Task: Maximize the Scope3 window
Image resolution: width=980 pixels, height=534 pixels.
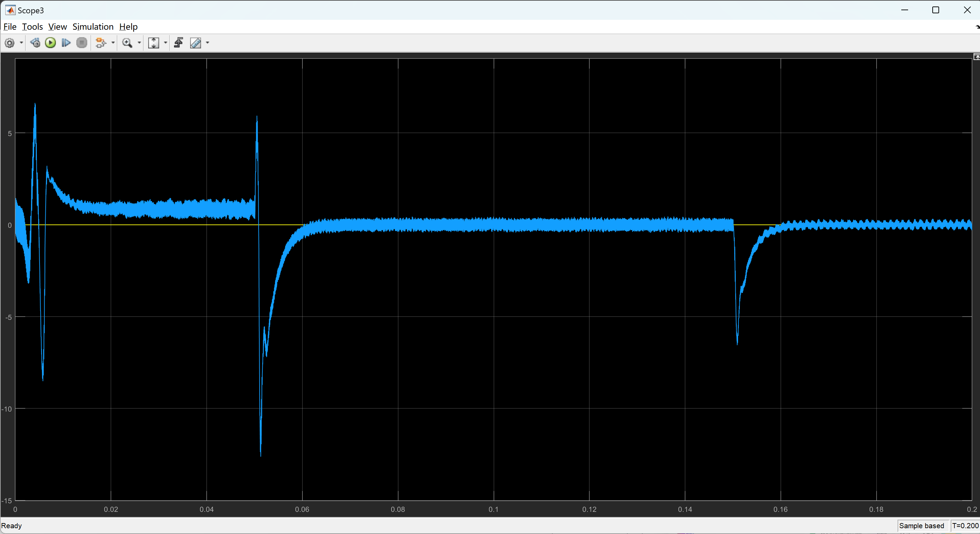Action: pos(936,10)
